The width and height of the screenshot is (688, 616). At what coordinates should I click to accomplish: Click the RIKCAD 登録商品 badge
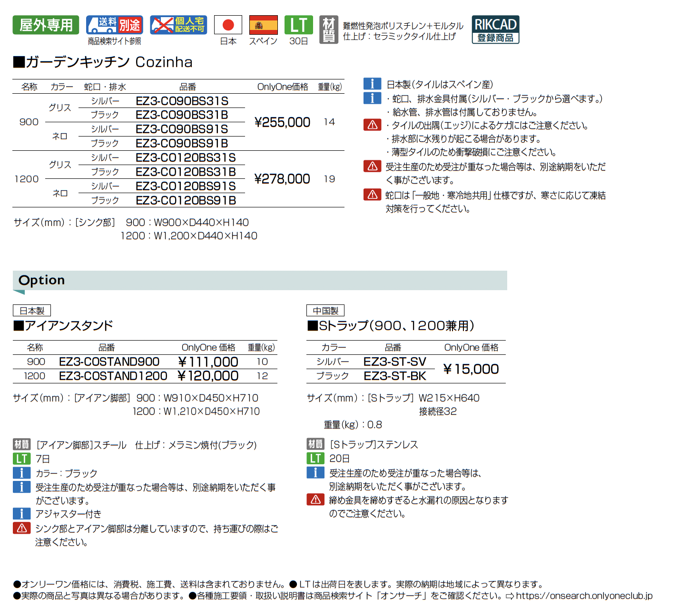[x=495, y=29]
